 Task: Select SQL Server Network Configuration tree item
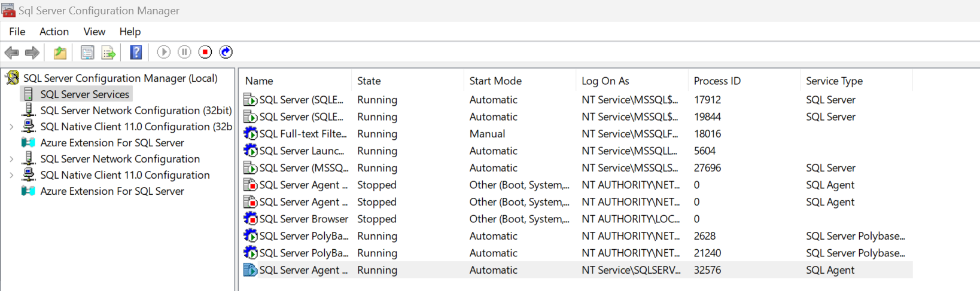click(x=120, y=159)
